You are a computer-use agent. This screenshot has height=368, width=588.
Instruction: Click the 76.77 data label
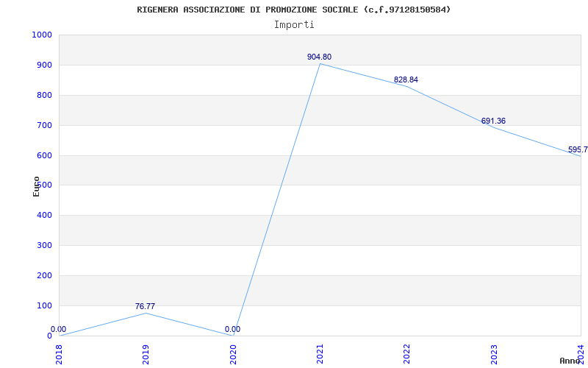(145, 306)
